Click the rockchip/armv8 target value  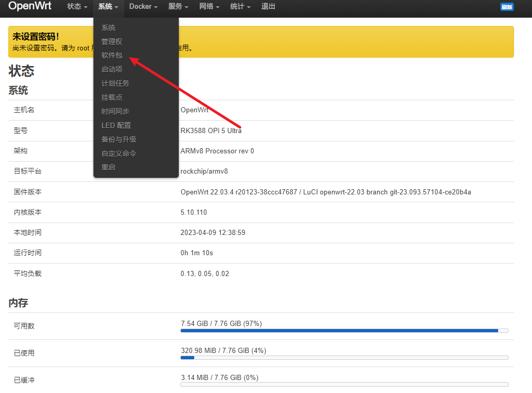pyautogui.click(x=204, y=172)
